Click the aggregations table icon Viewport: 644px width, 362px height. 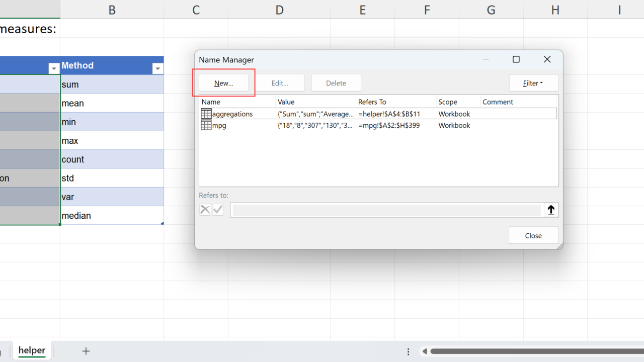pos(206,114)
